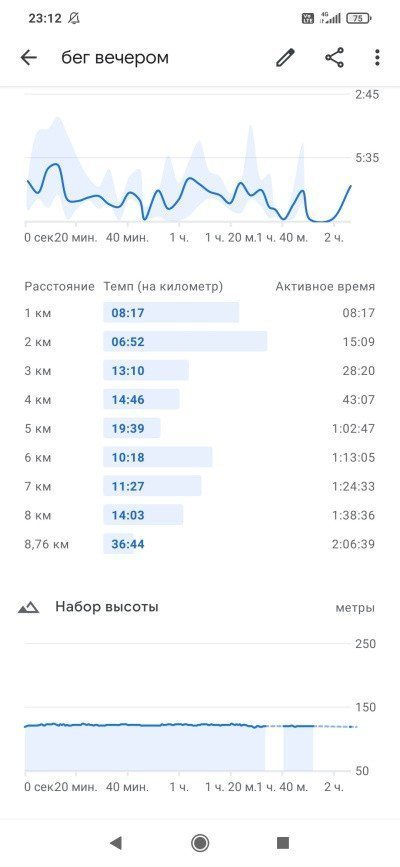The height and width of the screenshot is (867, 400).
Task: Edit the workout with the pencil icon
Action: click(x=285, y=58)
